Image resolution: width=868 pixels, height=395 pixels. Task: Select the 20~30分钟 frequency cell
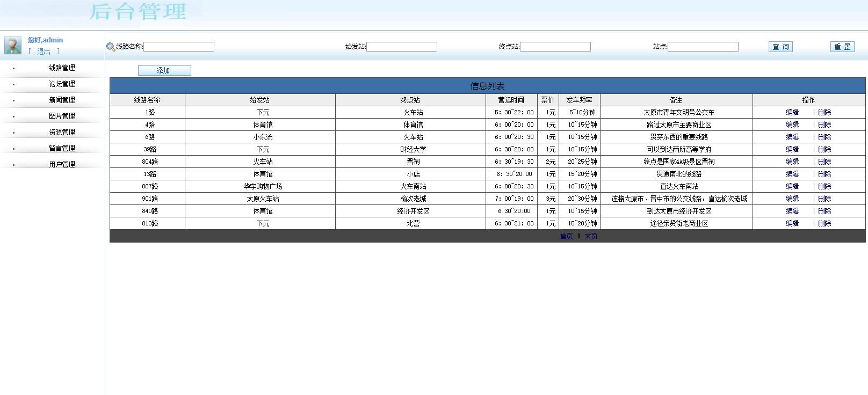[580, 199]
